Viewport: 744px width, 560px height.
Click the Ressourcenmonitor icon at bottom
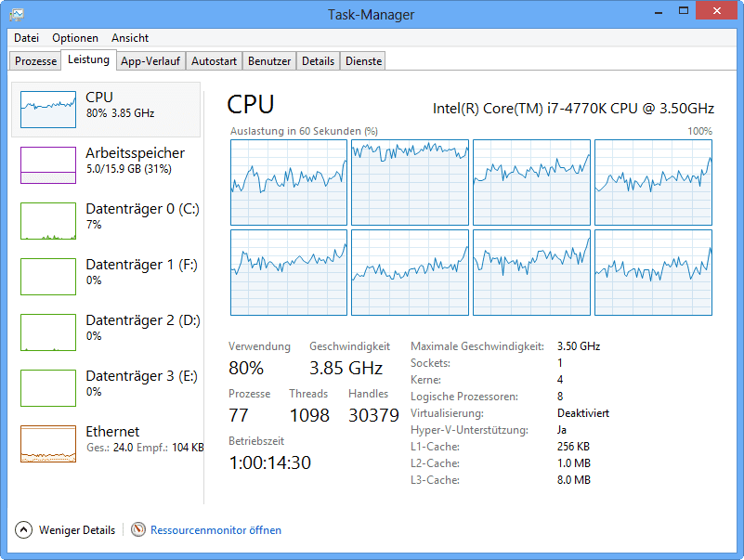pyautogui.click(x=138, y=529)
